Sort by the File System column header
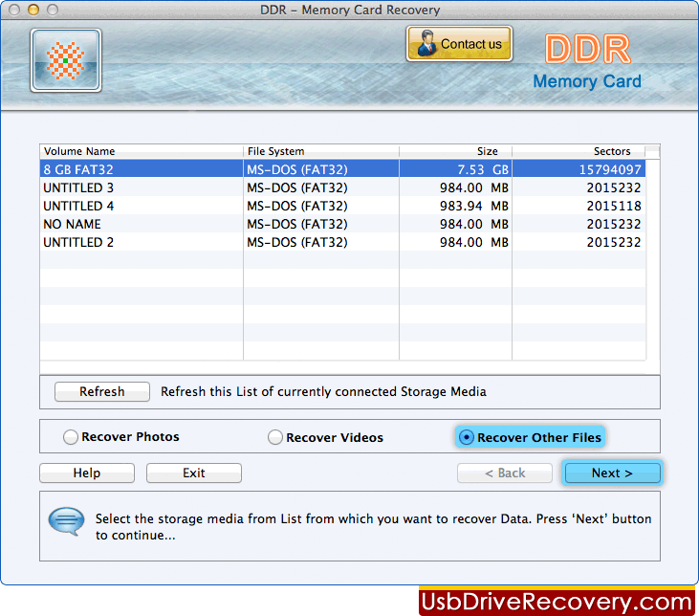Image resolution: width=699 pixels, height=616 pixels. [321, 151]
